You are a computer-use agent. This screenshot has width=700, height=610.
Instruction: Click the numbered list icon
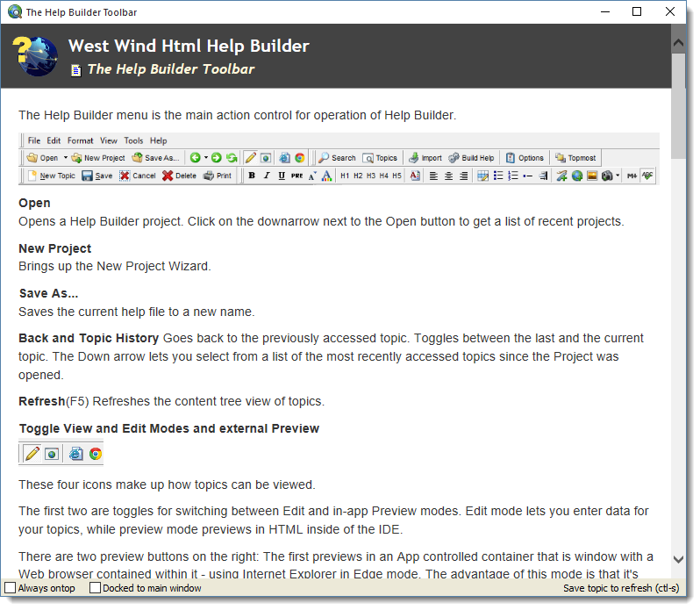[513, 176]
